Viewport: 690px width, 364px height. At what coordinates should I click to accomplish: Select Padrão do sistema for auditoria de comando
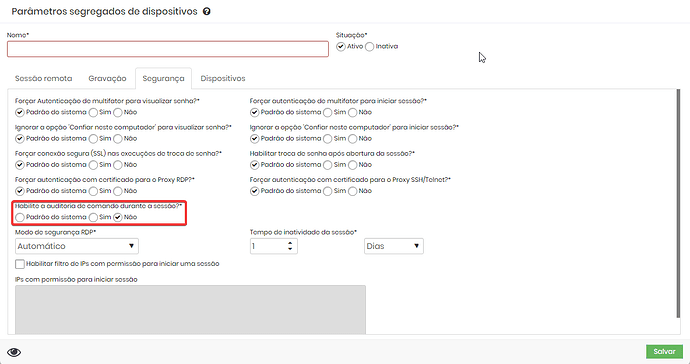point(20,217)
